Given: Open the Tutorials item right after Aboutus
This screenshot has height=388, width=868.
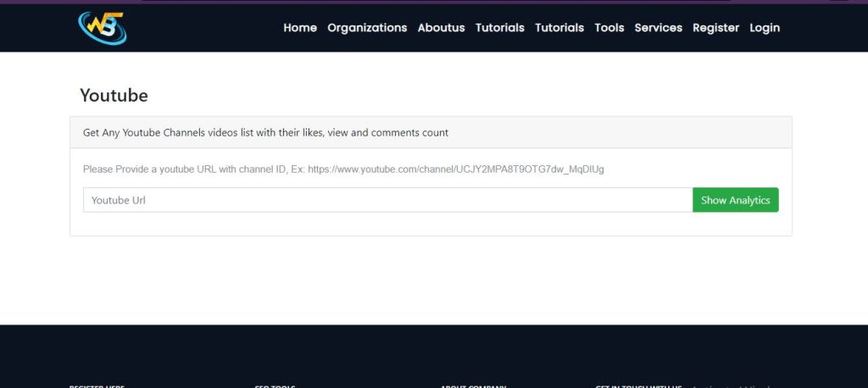Looking at the screenshot, I should pos(500,28).
